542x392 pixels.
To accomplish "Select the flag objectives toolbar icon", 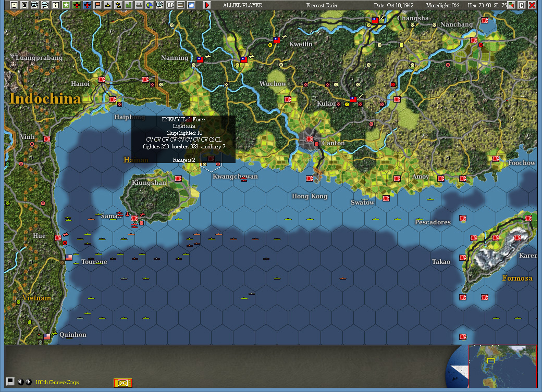I will tap(97, 5).
